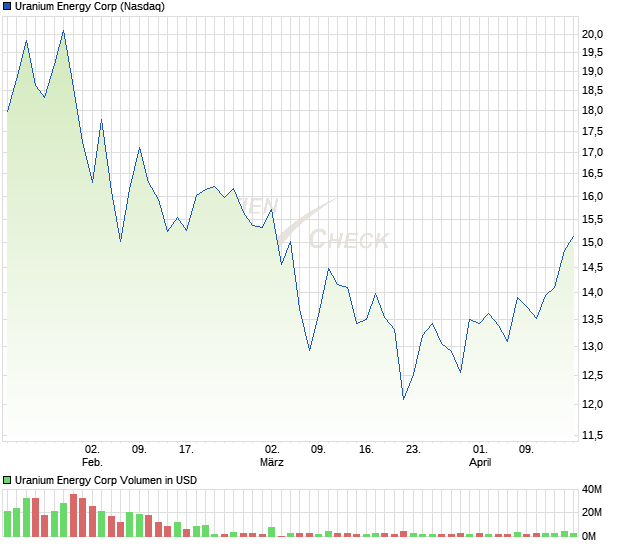Click the 15,0 price axis label
This screenshot has width=620, height=546.
click(592, 242)
